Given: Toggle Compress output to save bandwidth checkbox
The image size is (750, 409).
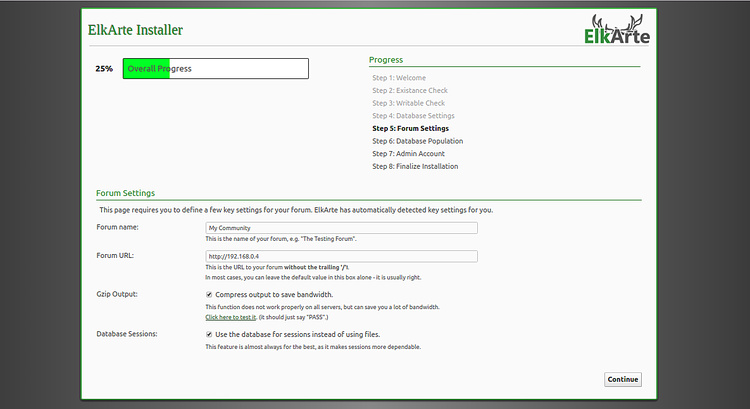Looking at the screenshot, I should (209, 295).
